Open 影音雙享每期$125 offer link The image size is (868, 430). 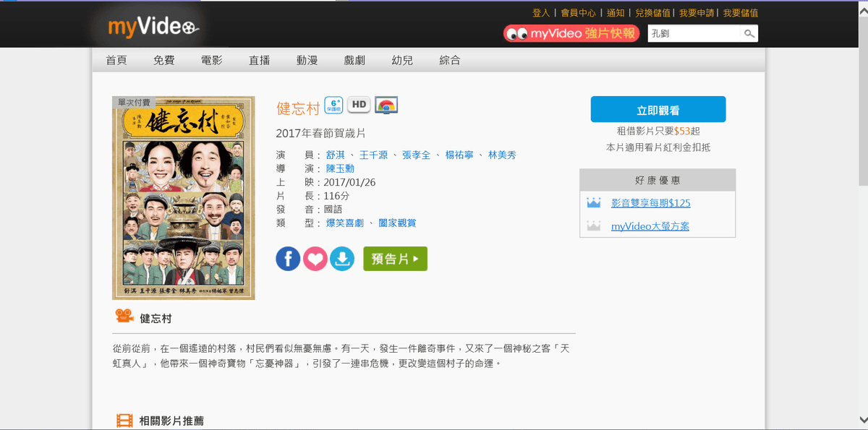pyautogui.click(x=650, y=203)
